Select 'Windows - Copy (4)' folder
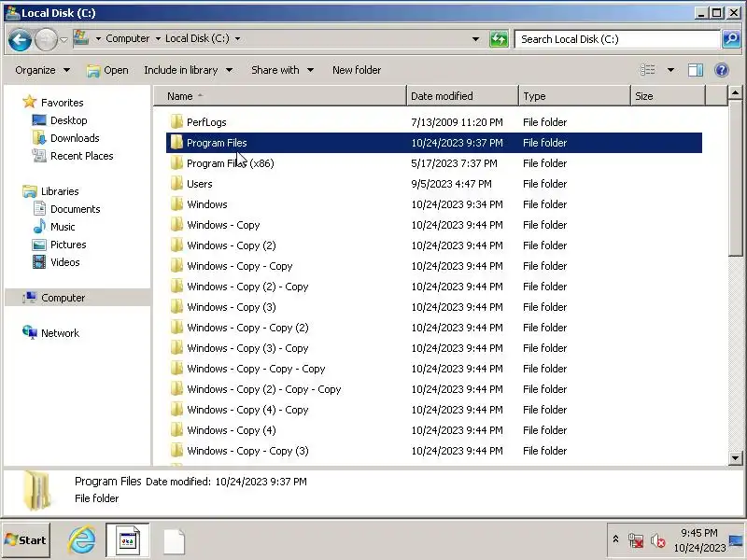 pos(434,430)
